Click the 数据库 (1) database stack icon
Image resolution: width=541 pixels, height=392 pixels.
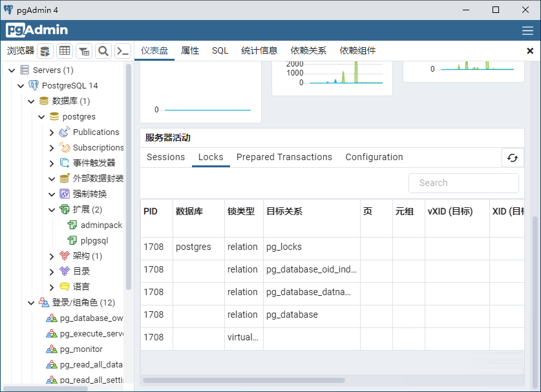click(44, 101)
